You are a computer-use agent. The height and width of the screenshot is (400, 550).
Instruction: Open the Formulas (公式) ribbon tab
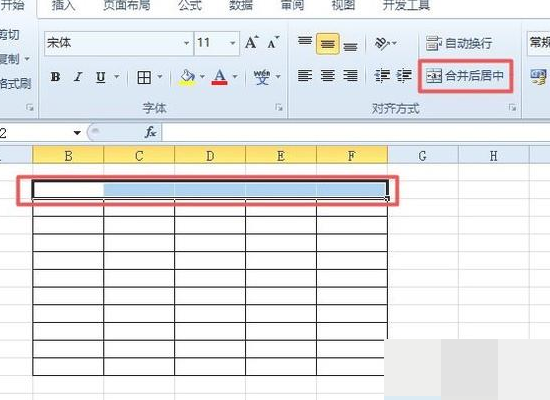tap(190, 5)
